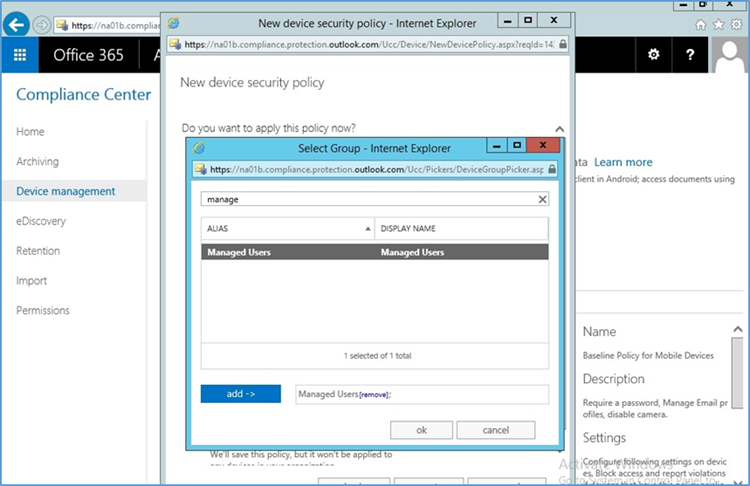This screenshot has width=750, height=486.
Task: Open Permissions in left navigation
Action: click(x=43, y=310)
